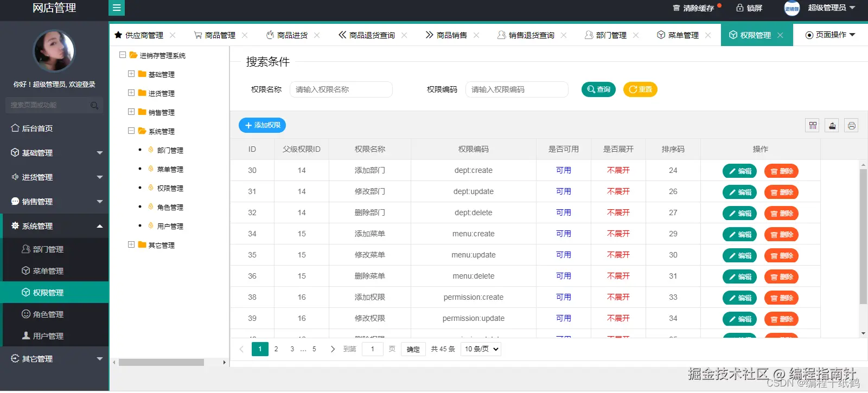Click the 重置 reset button
The width and height of the screenshot is (868, 393).
(640, 89)
